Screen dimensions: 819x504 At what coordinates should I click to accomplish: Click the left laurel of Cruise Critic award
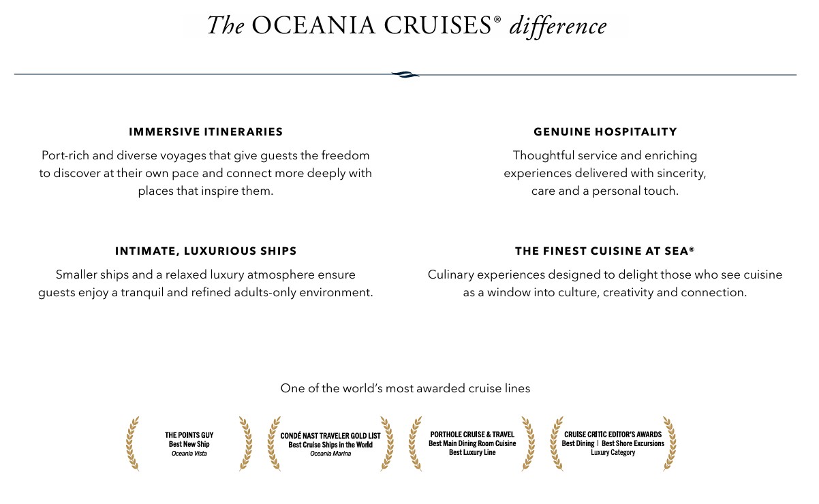(x=556, y=443)
